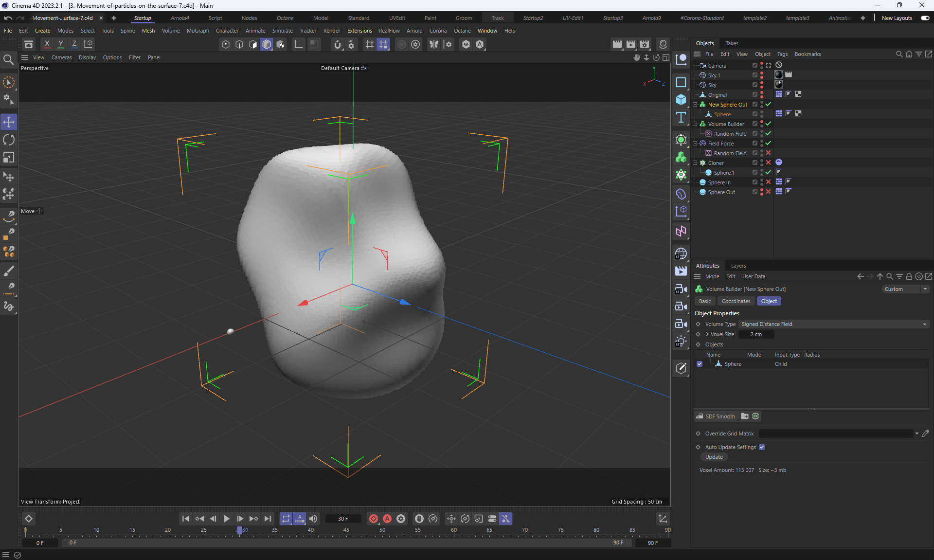The width and height of the screenshot is (934, 560).
Task: Switch to the Coordinates tab
Action: coord(736,301)
